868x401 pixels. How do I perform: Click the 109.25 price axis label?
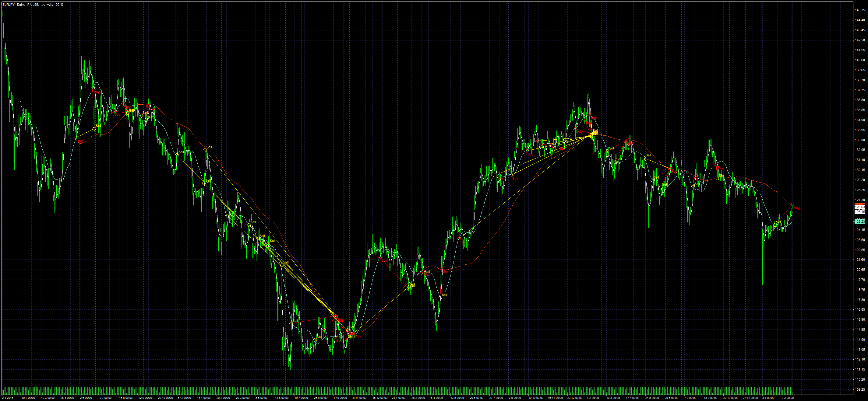(859, 389)
